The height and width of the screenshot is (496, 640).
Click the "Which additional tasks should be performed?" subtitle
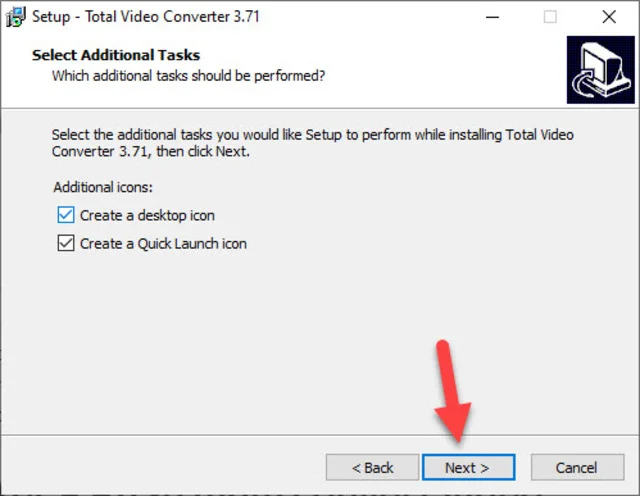(x=189, y=76)
